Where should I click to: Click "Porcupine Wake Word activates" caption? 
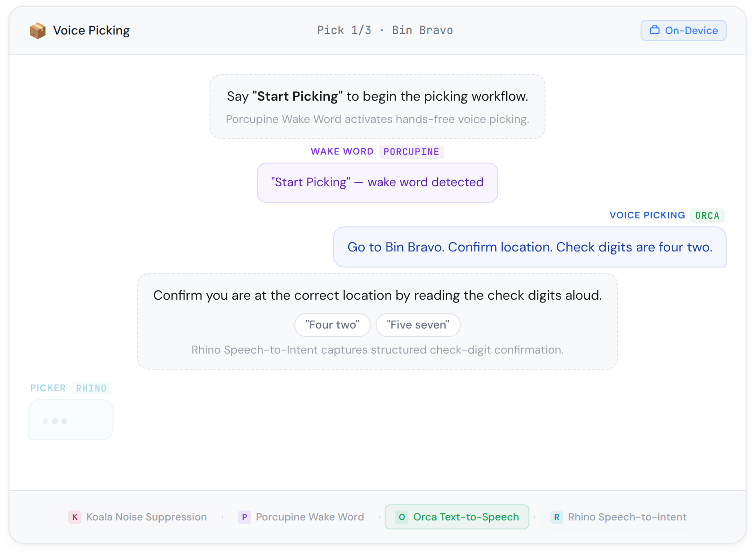tap(378, 119)
